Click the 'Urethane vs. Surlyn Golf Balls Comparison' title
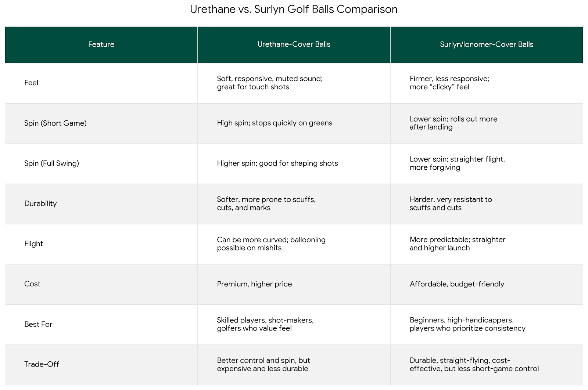The height and width of the screenshot is (390, 588). (294, 9)
